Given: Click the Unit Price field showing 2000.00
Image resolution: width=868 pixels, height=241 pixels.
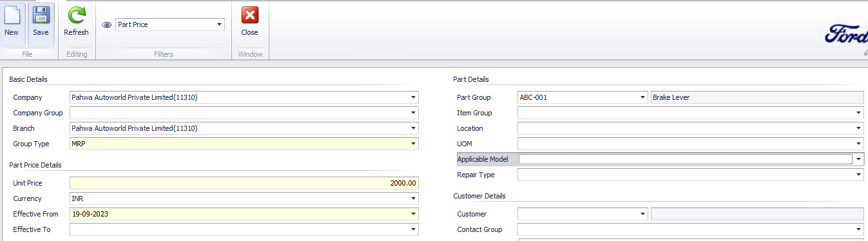Looking at the screenshot, I should [x=244, y=183].
